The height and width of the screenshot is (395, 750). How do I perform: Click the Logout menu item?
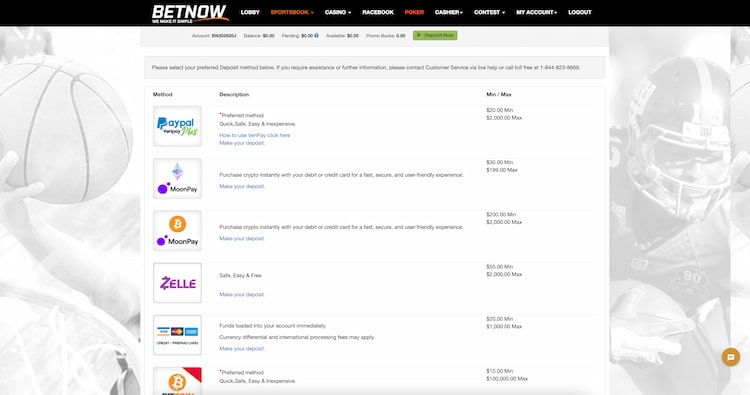pyautogui.click(x=580, y=12)
